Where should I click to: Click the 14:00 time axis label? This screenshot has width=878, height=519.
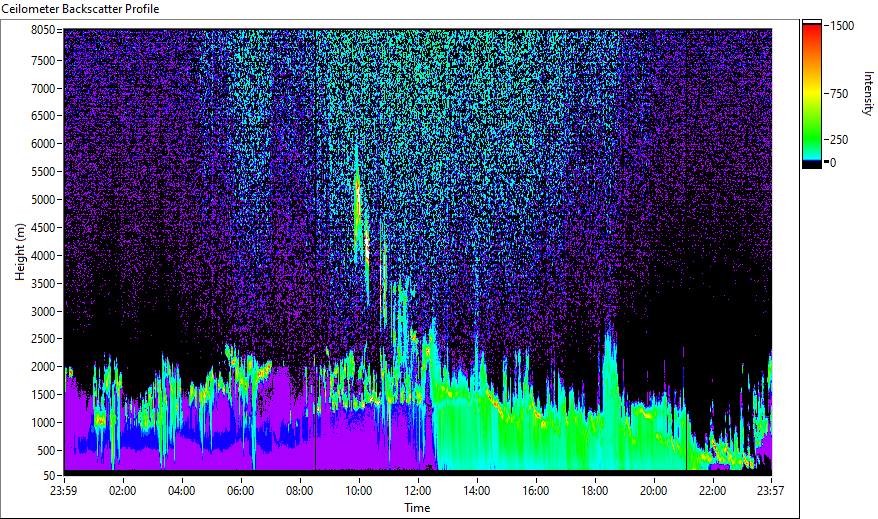pos(477,491)
